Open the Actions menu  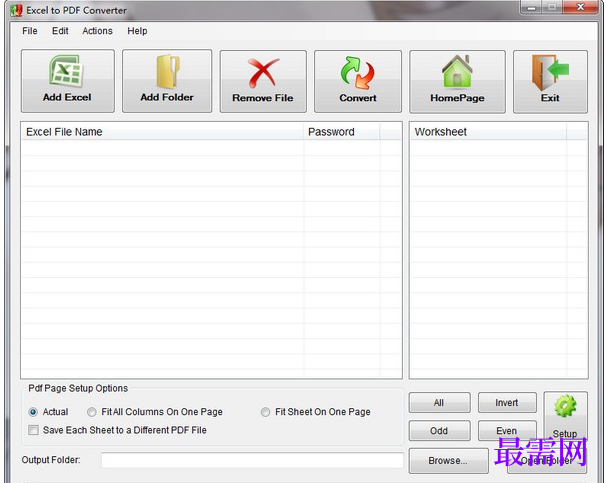coord(97,31)
